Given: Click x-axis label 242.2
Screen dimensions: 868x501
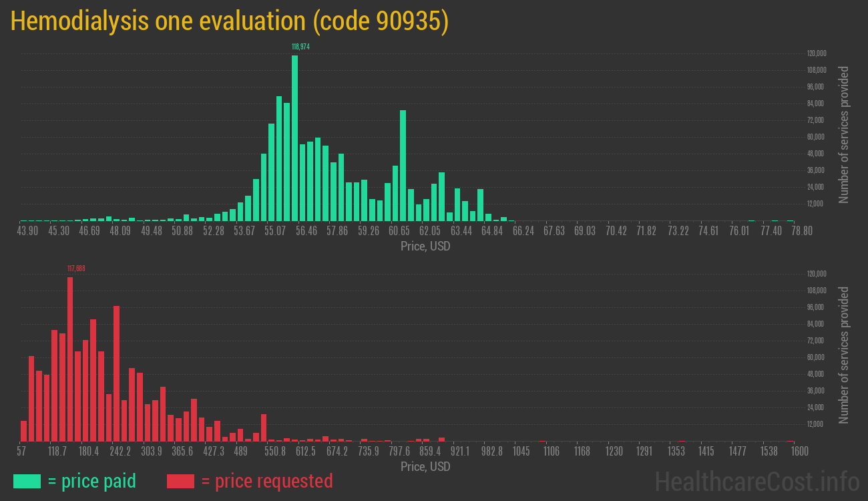Looking at the screenshot, I should tap(120, 452).
